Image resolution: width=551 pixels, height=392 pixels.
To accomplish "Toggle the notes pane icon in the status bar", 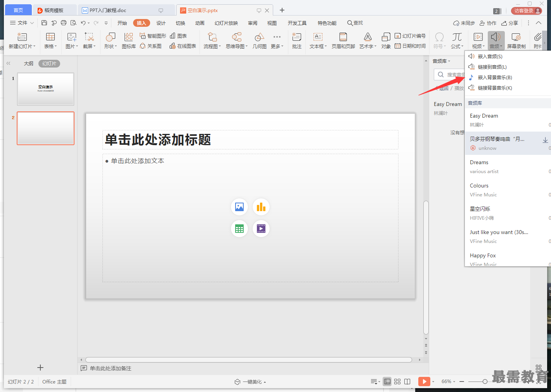I will point(374,382).
